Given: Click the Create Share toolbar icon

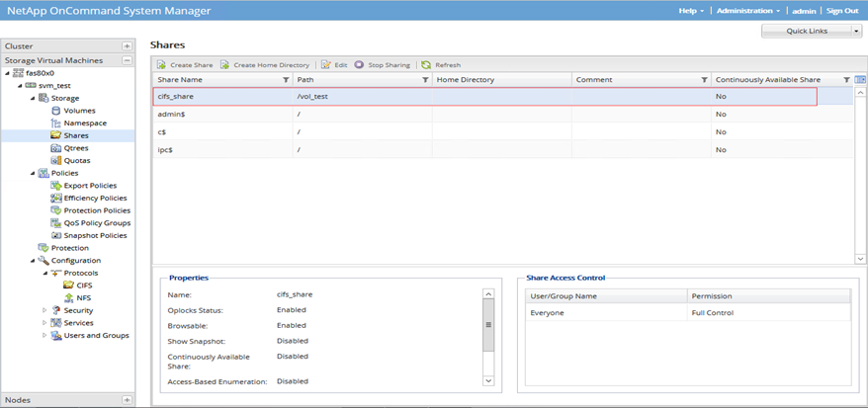Looking at the screenshot, I should 161,65.
